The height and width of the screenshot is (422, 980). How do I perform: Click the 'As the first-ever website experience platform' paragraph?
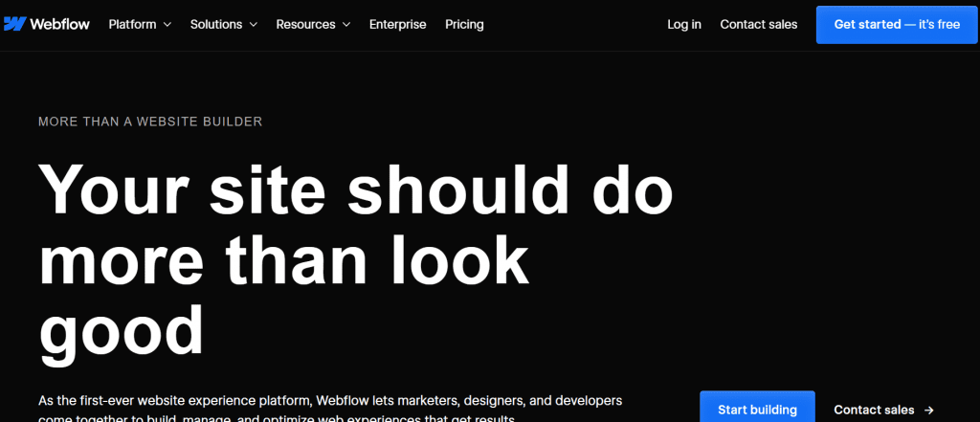pos(330,409)
